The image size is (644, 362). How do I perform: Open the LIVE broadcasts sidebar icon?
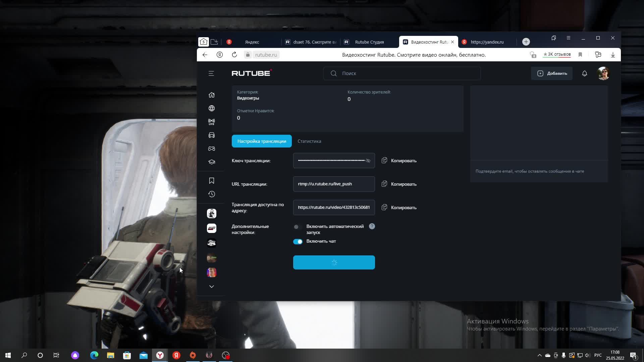click(211, 122)
